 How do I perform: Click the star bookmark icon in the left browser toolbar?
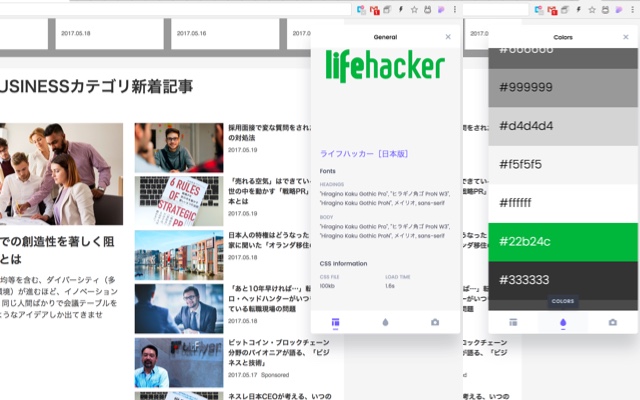click(414, 9)
